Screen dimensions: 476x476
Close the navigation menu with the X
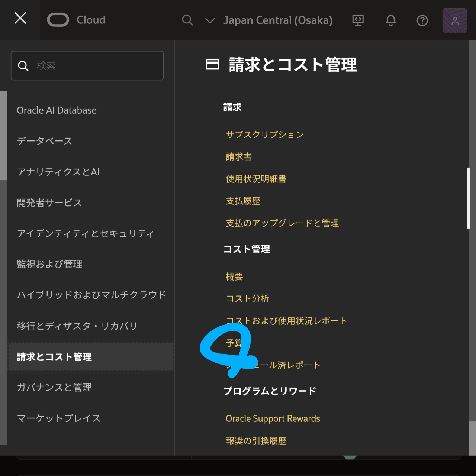(x=20, y=18)
